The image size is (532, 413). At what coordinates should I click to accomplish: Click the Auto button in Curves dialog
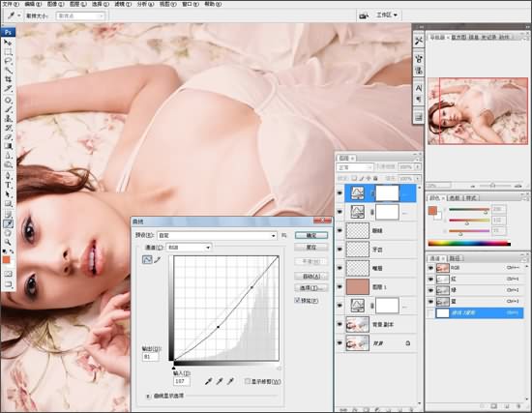pyautogui.click(x=311, y=276)
